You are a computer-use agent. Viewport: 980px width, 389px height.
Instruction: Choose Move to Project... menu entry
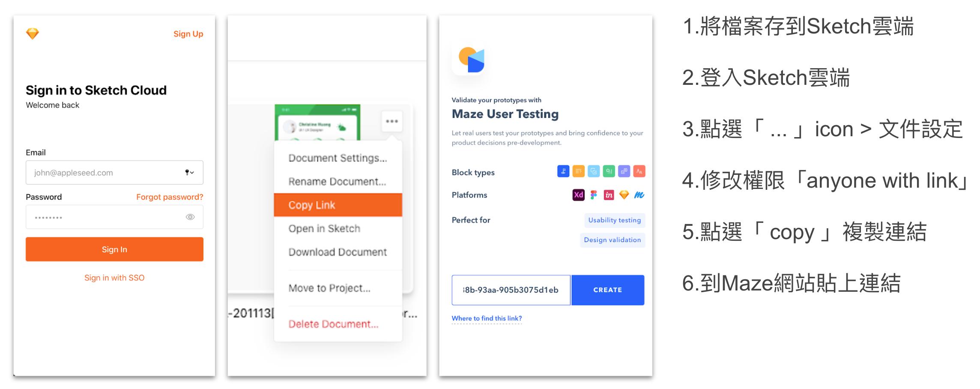point(338,288)
